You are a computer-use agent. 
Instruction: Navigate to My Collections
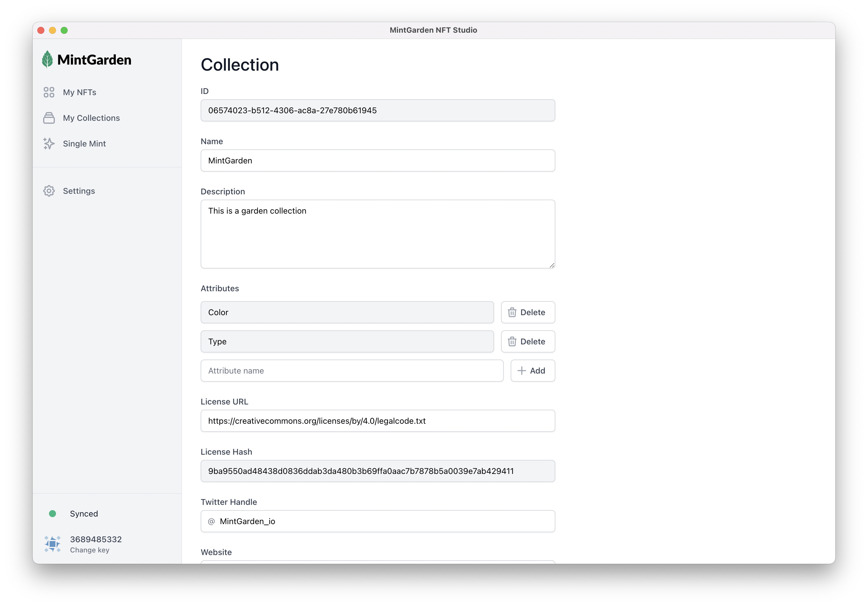pyautogui.click(x=92, y=117)
